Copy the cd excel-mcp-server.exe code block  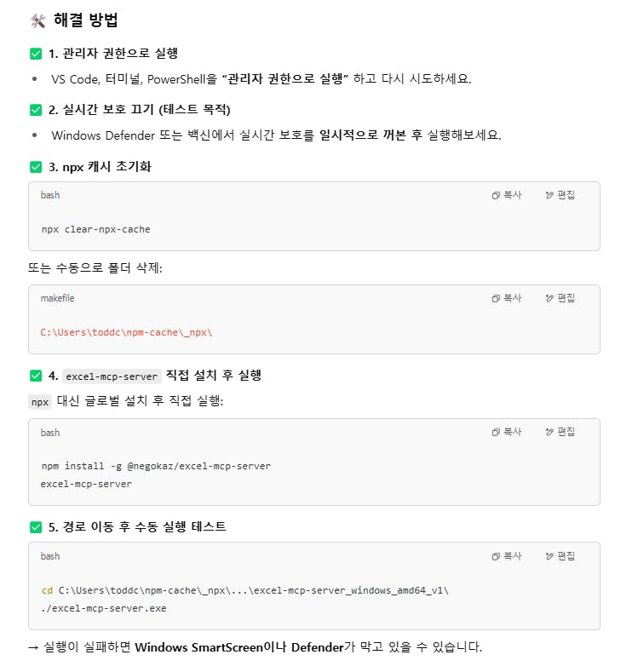pos(507,555)
